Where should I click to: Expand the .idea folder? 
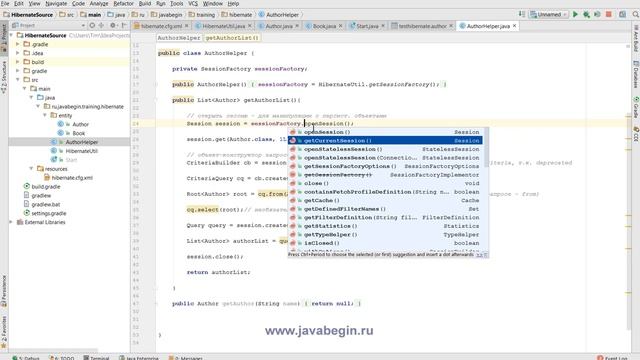coord(18,53)
